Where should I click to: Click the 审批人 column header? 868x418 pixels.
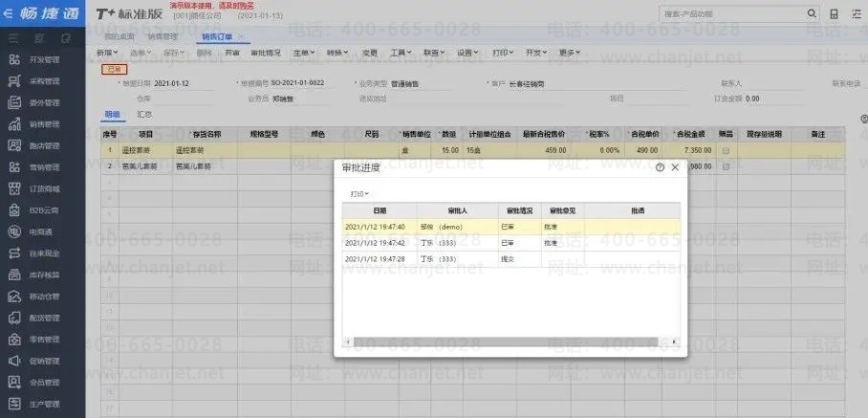458,211
